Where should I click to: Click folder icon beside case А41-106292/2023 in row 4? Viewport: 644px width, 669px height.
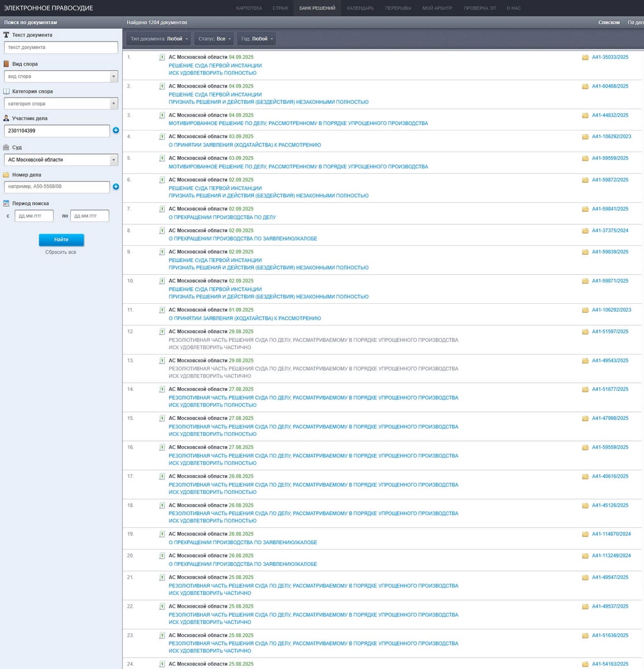pyautogui.click(x=585, y=137)
